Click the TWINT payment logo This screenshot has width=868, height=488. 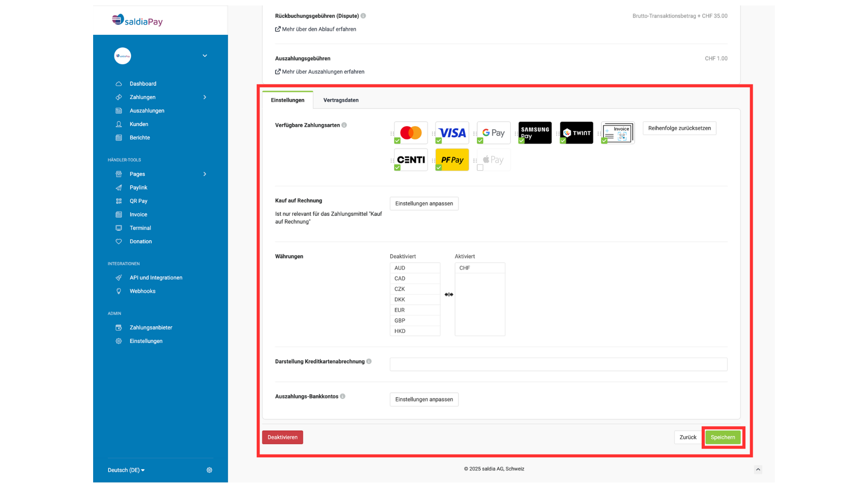point(576,133)
